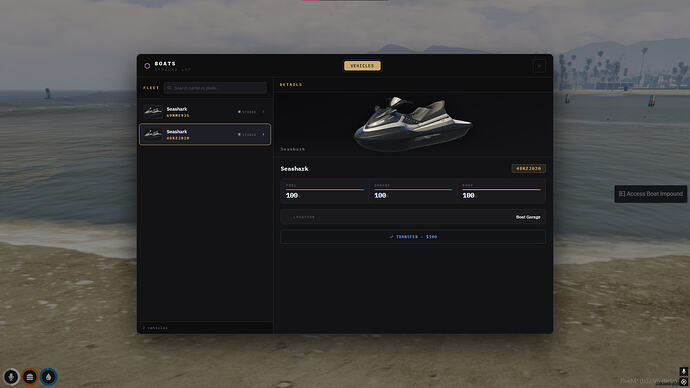This screenshot has height=388, width=690.
Task: Click the Transfer $500 button
Action: 413,237
